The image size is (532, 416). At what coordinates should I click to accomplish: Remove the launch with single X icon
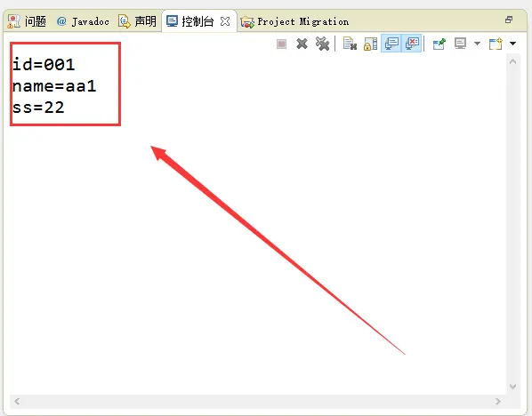[302, 44]
